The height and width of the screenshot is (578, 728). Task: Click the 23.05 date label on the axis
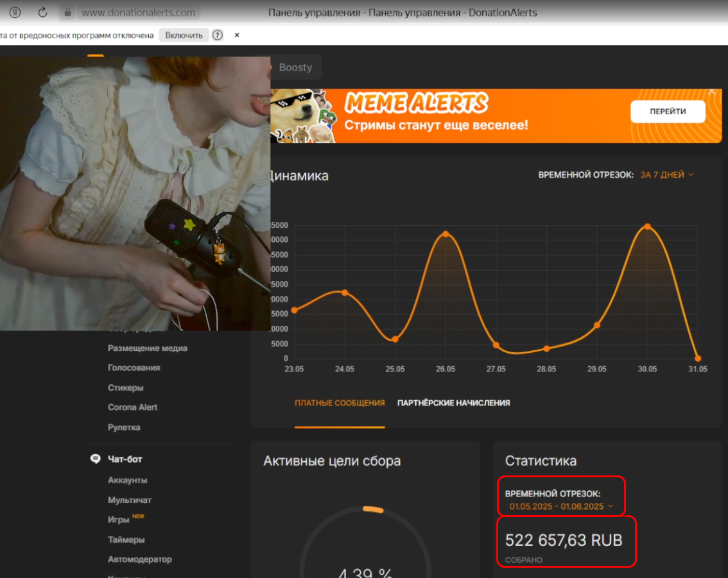(x=294, y=370)
